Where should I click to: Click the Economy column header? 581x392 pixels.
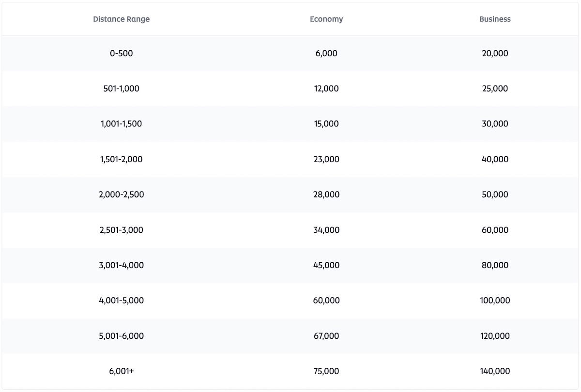pyautogui.click(x=326, y=19)
